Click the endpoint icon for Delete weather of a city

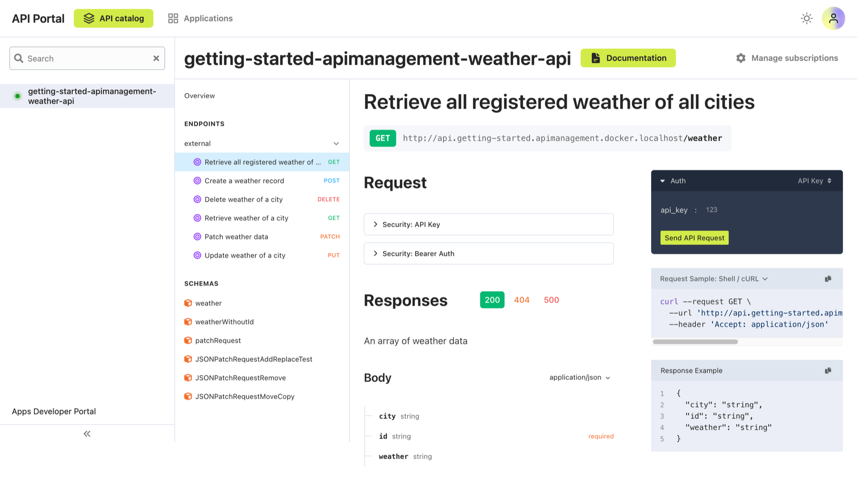click(197, 200)
